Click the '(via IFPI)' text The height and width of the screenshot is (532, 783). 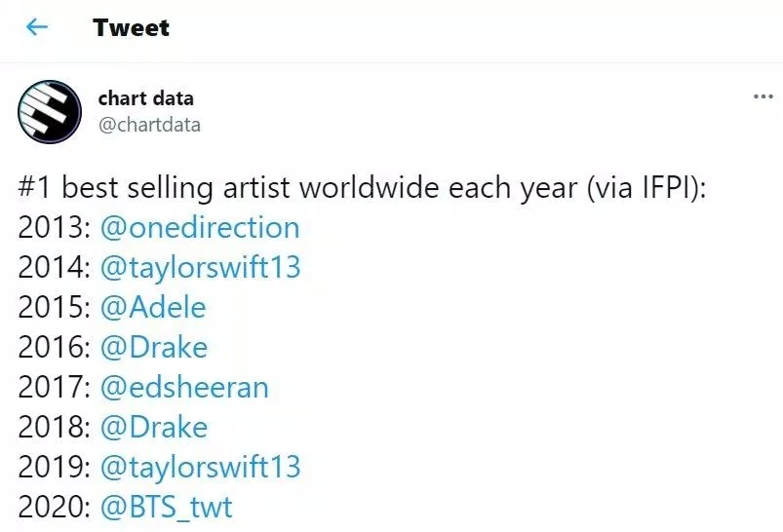tap(646, 188)
